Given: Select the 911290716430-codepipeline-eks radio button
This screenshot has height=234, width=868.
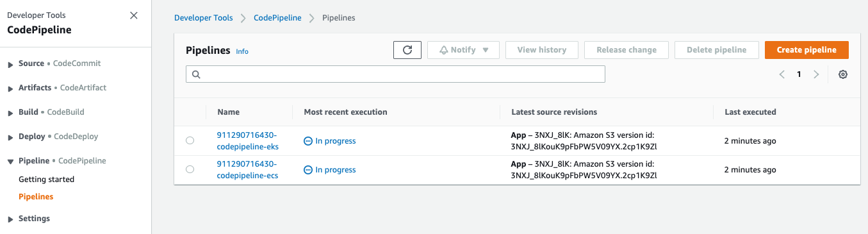Looking at the screenshot, I should (190, 140).
